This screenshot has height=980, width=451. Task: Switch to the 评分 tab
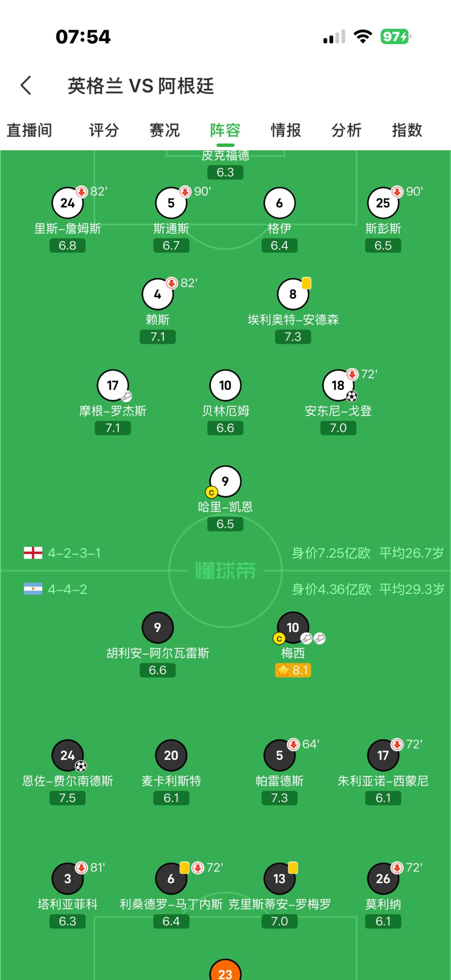click(104, 130)
